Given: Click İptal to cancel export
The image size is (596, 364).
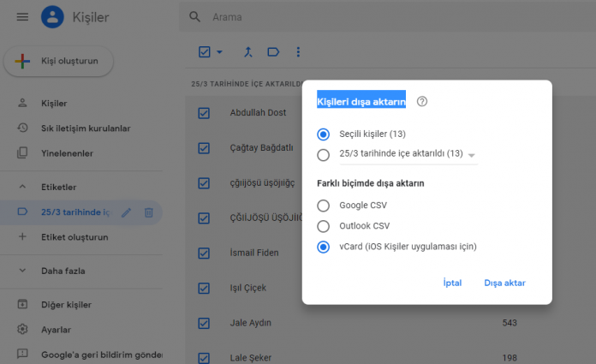Looking at the screenshot, I should [x=452, y=283].
